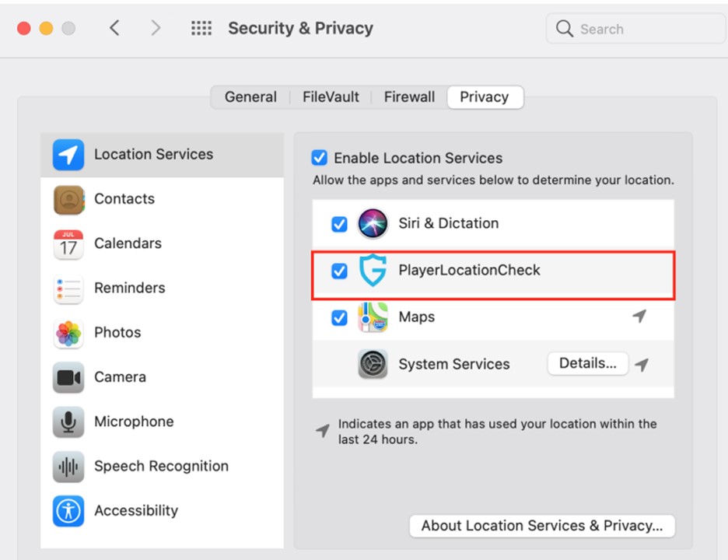Viewport: 728px width, 560px height.
Task: Open the Contacts privacy category
Action: [x=124, y=199]
